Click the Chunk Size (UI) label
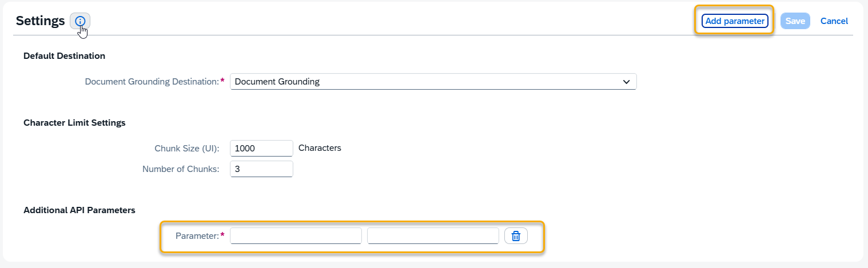The image size is (868, 268). point(186,149)
